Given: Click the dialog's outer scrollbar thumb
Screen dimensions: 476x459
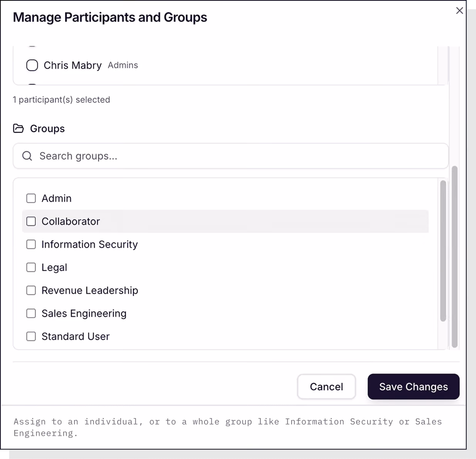Looking at the screenshot, I should 454,257.
